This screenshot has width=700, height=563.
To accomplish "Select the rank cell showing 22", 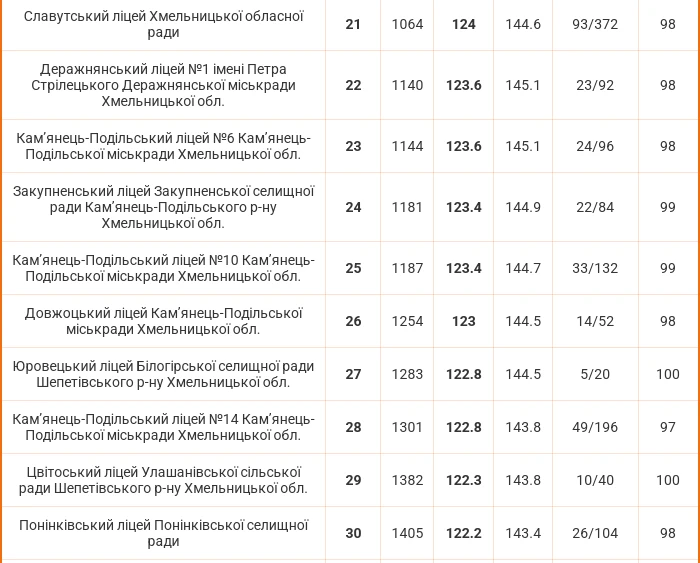I will [353, 85].
